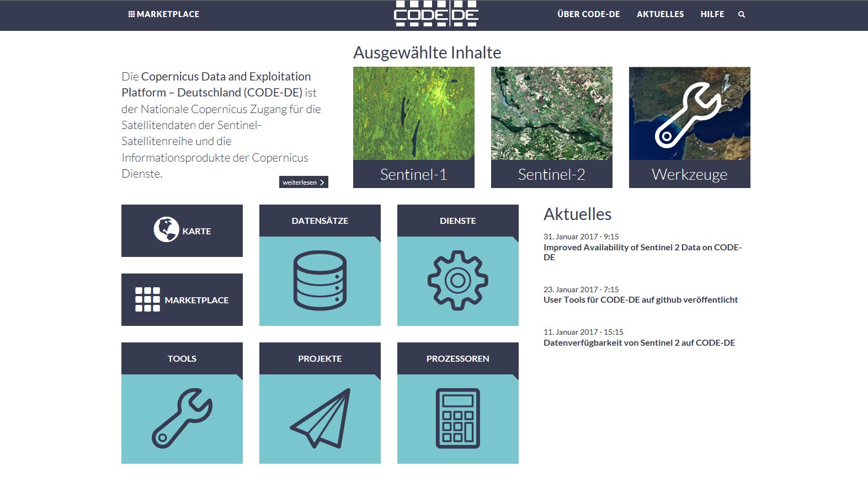Open the Über CODE-DE menu item
This screenshot has height=488, width=868.
tap(588, 14)
